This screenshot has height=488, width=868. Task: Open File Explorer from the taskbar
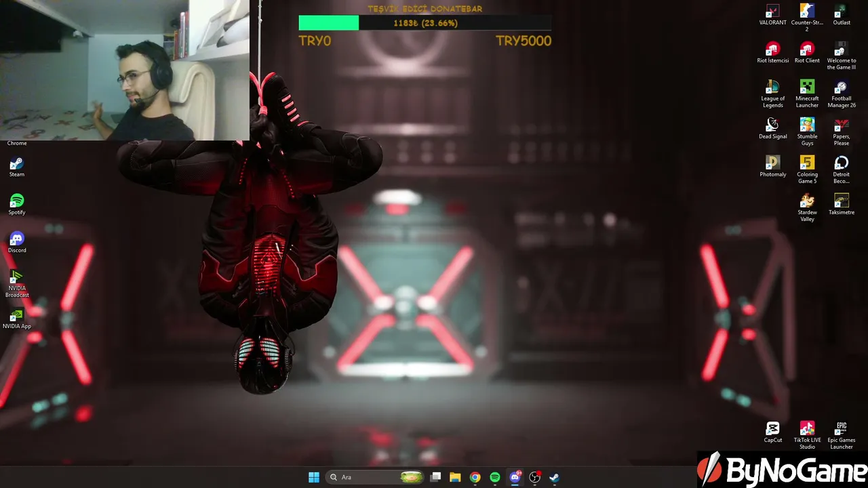(x=455, y=477)
